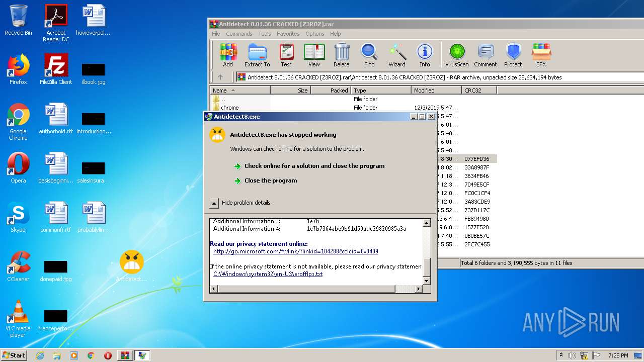This screenshot has height=362, width=644.
Task: Click the Add tool in WinRAR toolbar
Action: [x=228, y=55]
